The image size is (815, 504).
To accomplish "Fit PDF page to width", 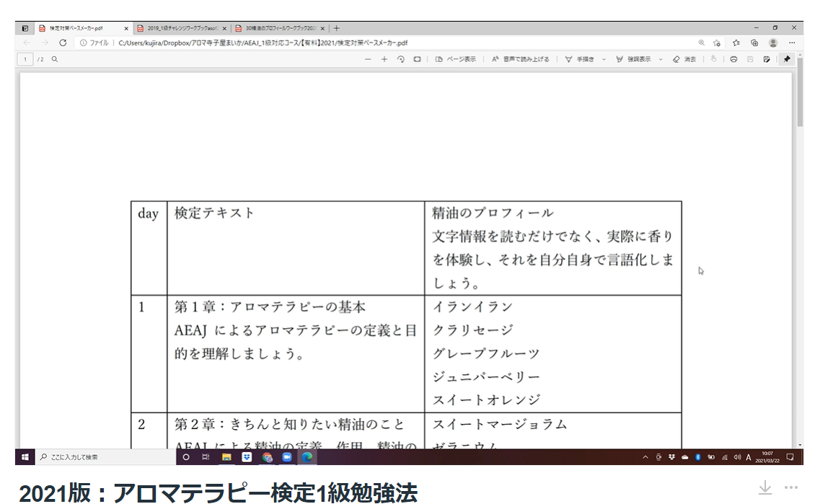I will click(417, 59).
